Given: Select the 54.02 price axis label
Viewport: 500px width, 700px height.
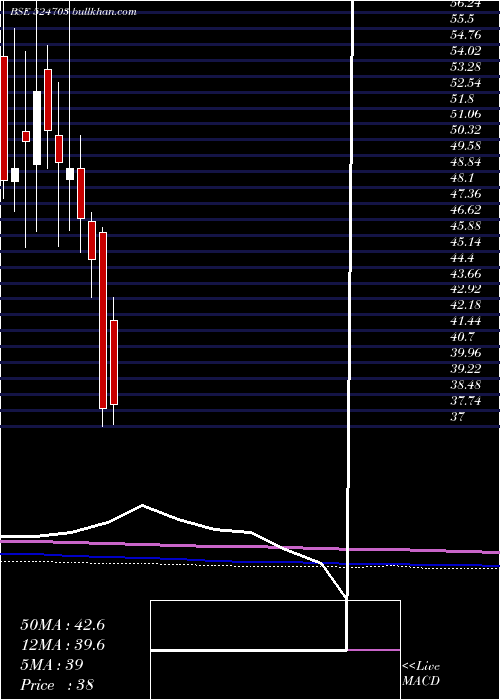Looking at the screenshot, I should coord(465,50).
